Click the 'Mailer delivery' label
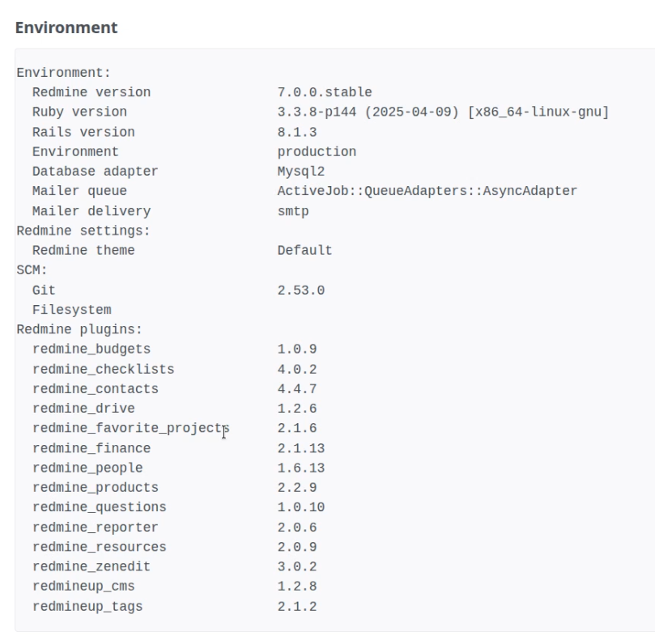The image size is (655, 644). tap(91, 211)
